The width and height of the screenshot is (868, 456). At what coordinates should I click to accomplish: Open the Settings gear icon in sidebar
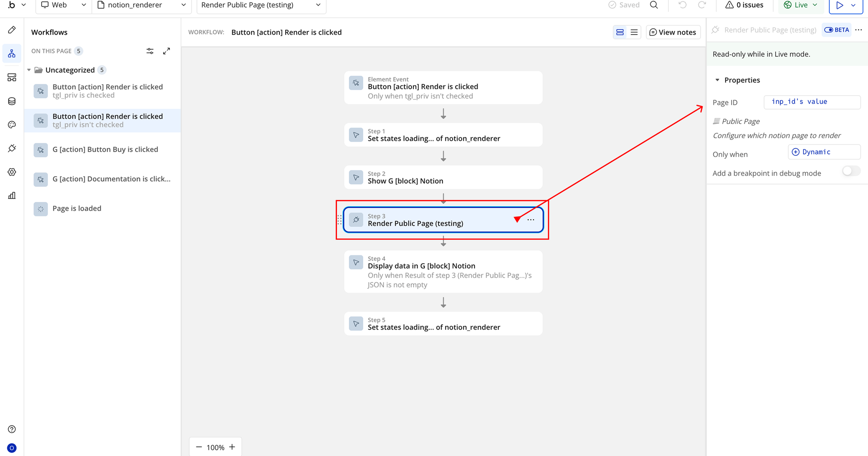[12, 172]
